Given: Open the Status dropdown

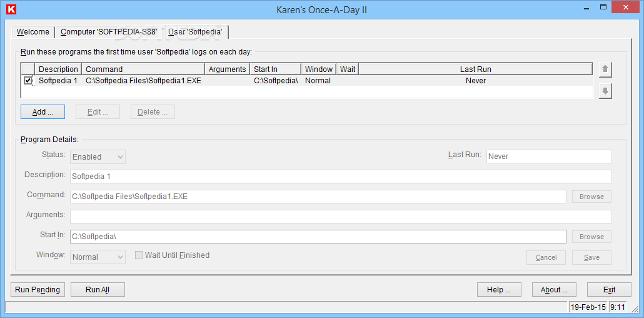Looking at the screenshot, I should tap(98, 156).
